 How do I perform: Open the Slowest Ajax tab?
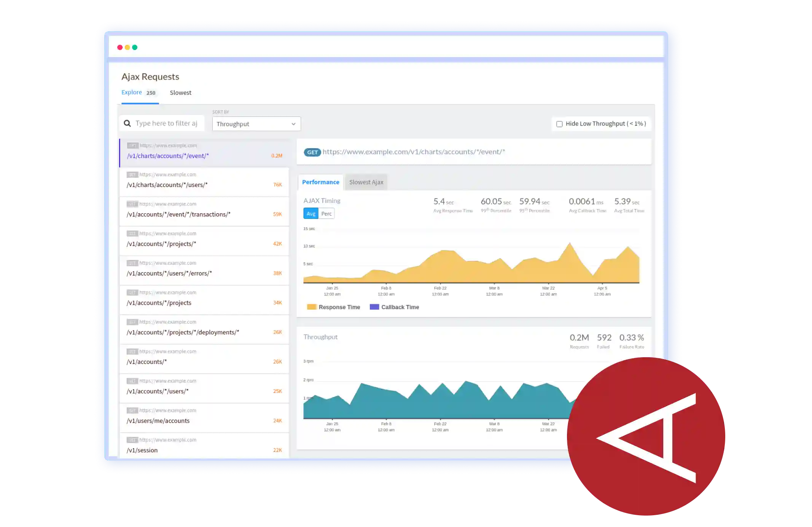(x=366, y=182)
